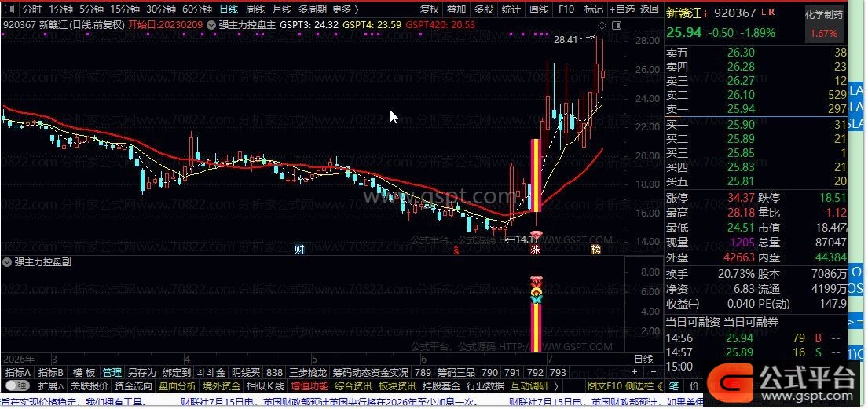868x409 pixels.
Task: Click the plus zoom icon below 日线
Action: pos(635,372)
